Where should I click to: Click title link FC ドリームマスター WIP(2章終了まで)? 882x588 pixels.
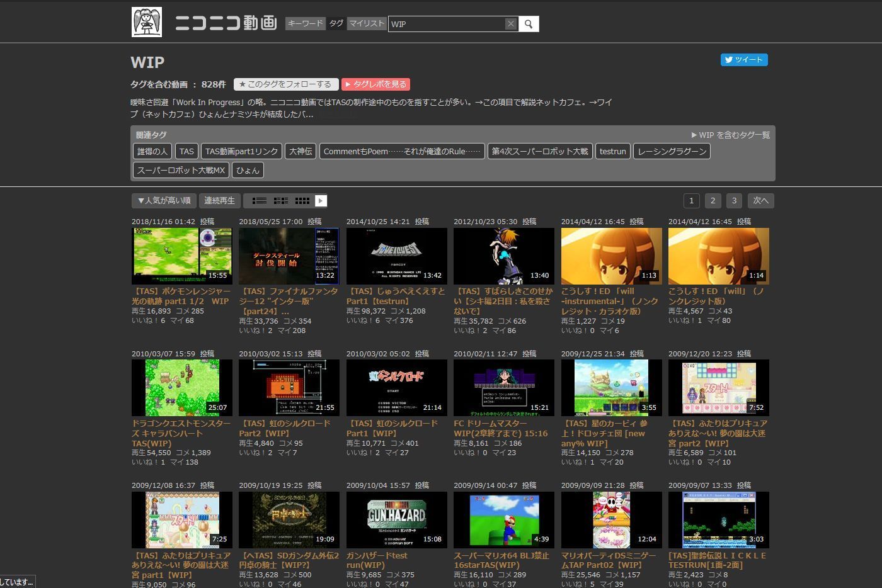click(501, 428)
